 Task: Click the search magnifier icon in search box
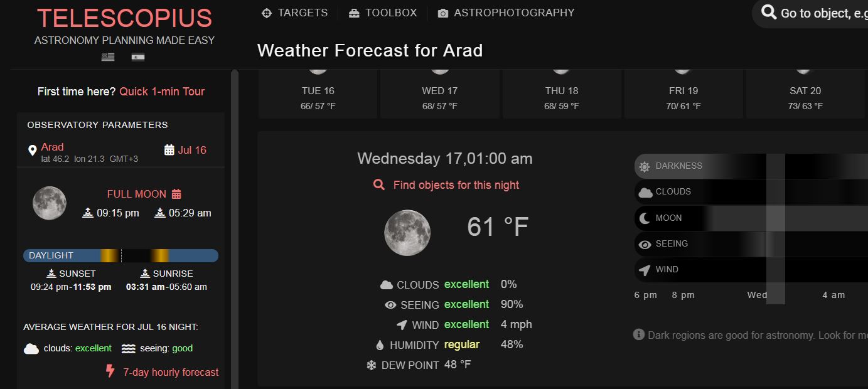point(768,12)
